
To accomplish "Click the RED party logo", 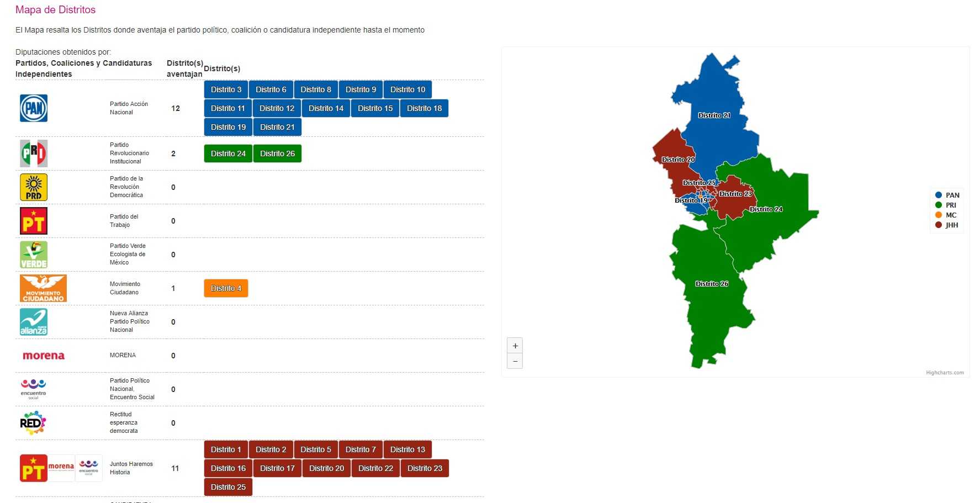I will [x=33, y=423].
